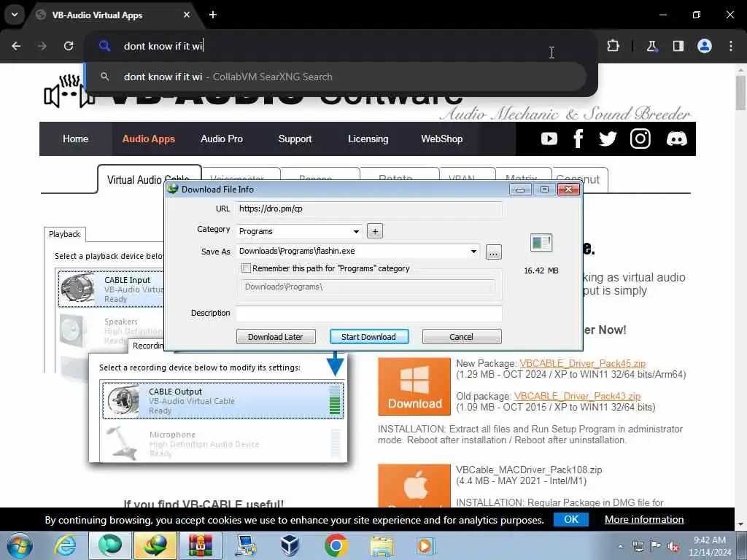
Task: Toggle the browser side panel icon
Action: tap(678, 46)
